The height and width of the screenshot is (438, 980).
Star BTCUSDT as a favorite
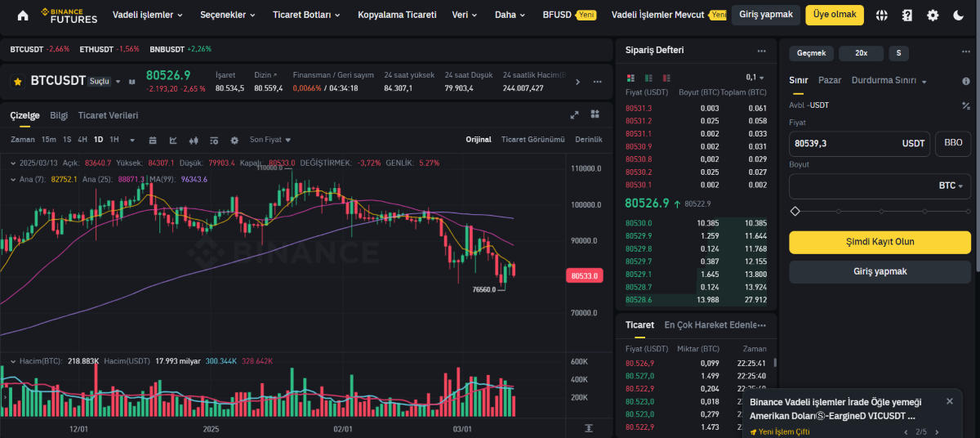[x=17, y=82]
